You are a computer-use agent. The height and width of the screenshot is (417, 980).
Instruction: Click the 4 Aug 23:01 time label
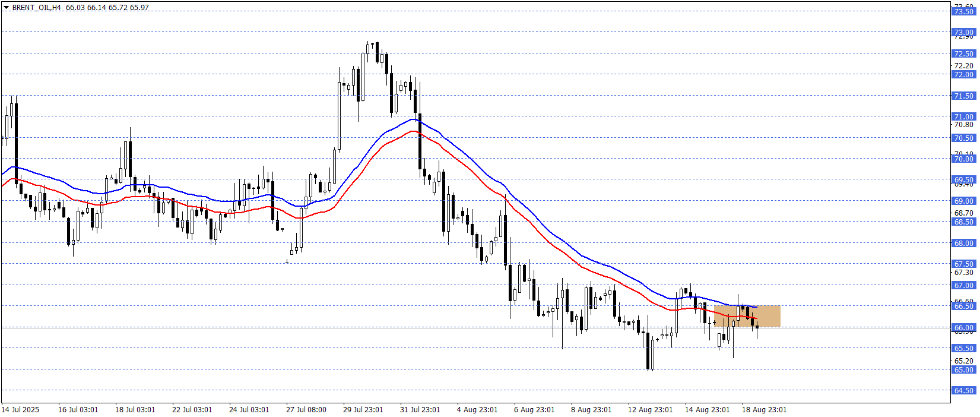pyautogui.click(x=477, y=410)
